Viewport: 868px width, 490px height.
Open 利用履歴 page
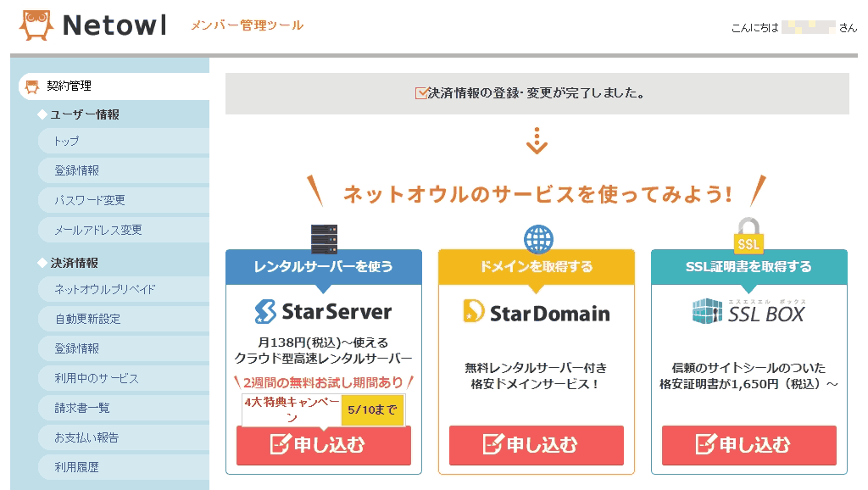pos(124,467)
